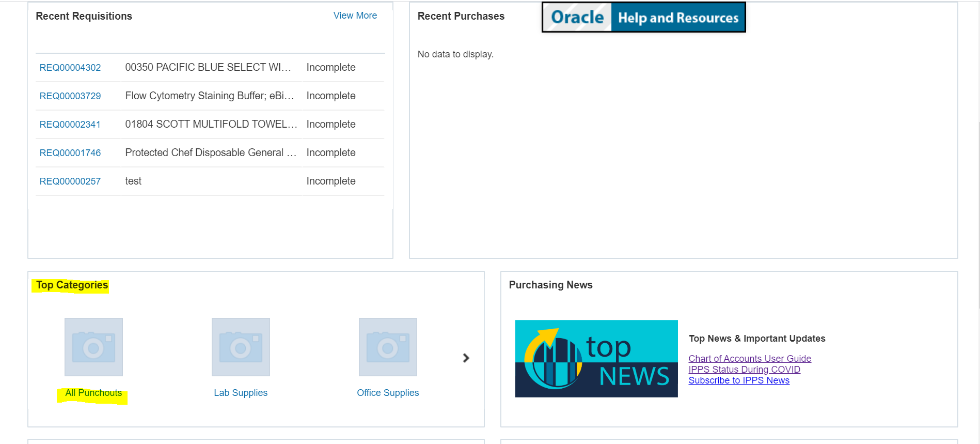980x444 pixels.
Task: Open requisition REQ00003729
Action: (x=70, y=96)
